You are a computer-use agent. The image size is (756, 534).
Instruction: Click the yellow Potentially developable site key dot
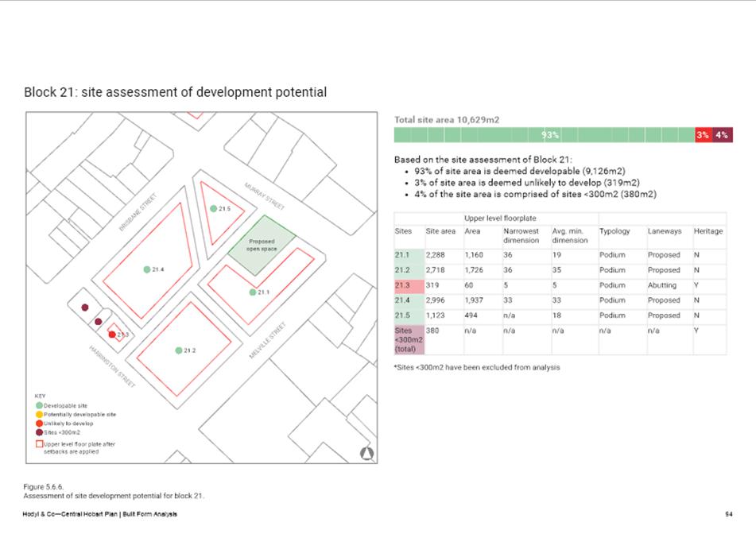click(x=40, y=415)
